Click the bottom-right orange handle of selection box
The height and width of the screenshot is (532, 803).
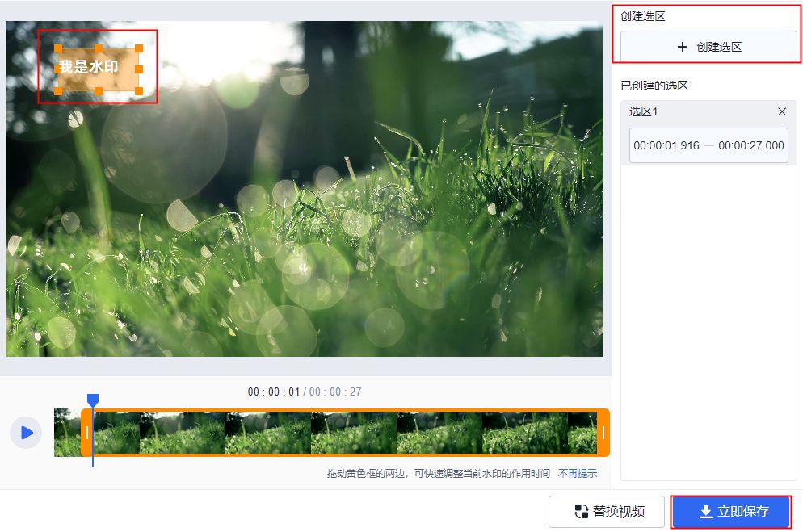139,91
